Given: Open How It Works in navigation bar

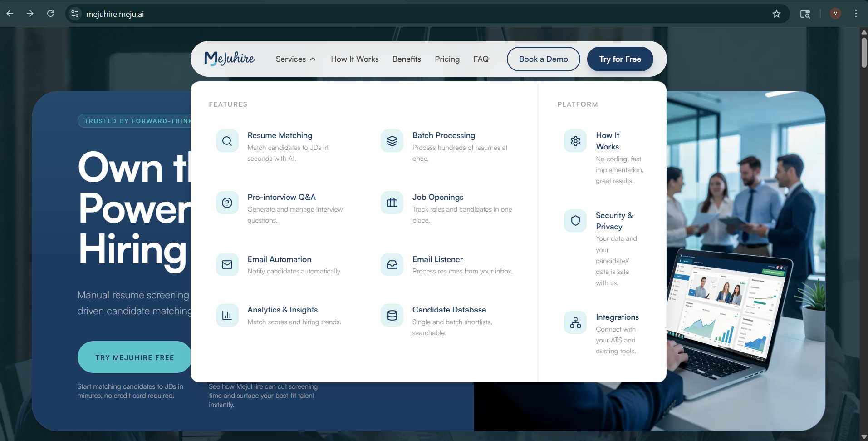Looking at the screenshot, I should coord(355,59).
